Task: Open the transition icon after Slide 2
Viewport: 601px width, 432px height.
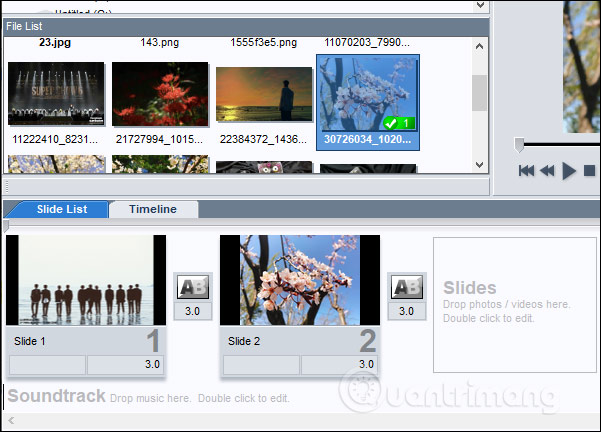Action: [407, 287]
